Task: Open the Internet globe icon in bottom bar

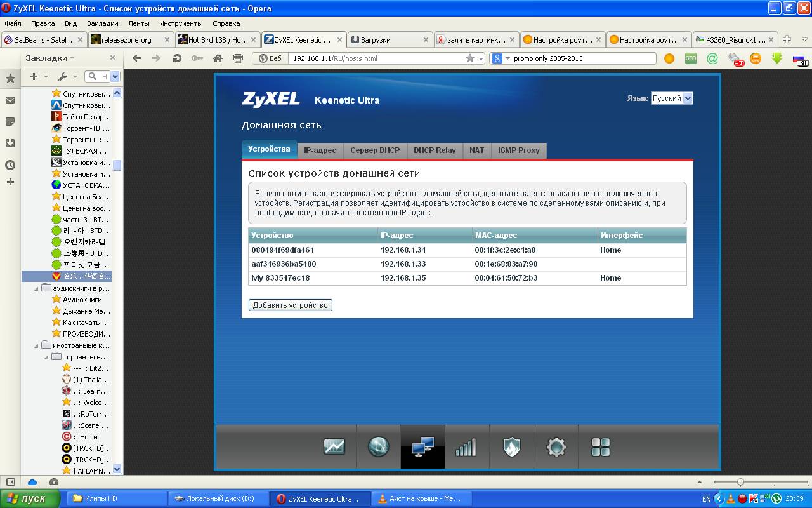Action: (379, 446)
